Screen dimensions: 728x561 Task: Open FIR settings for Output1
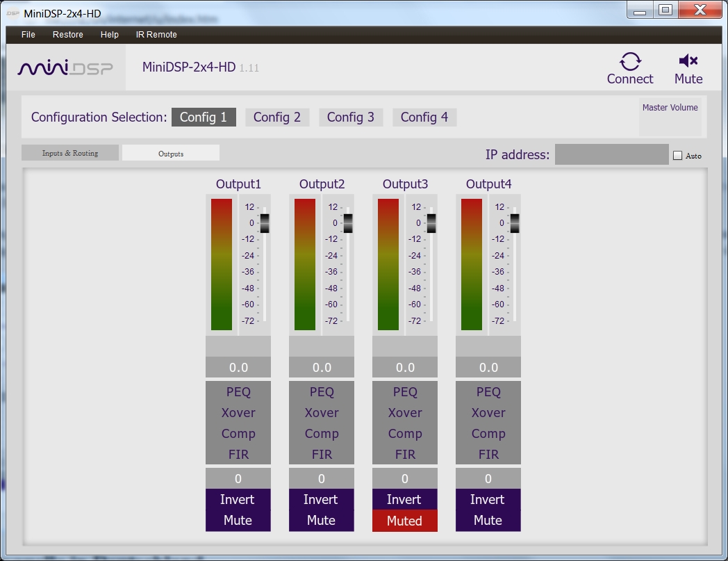[x=238, y=454]
